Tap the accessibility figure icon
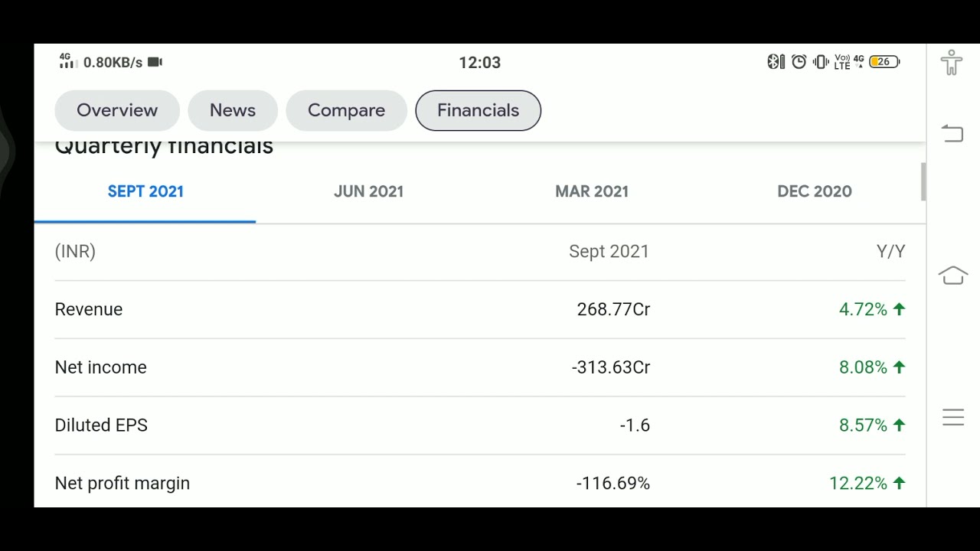The height and width of the screenshot is (551, 980). tap(952, 62)
